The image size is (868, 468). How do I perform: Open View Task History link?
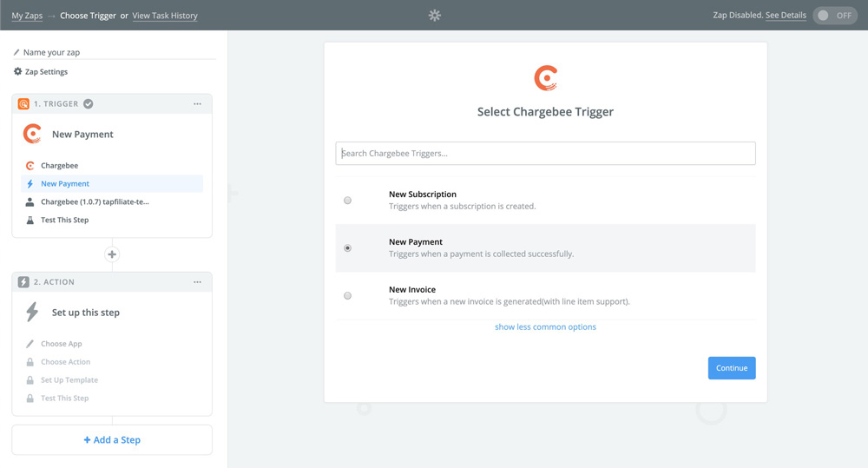[165, 16]
